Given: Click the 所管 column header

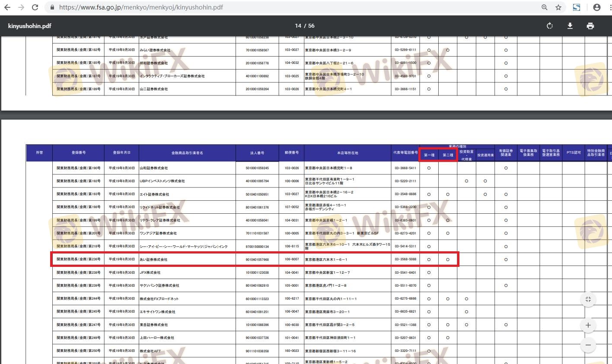Looking at the screenshot, I should (39, 153).
